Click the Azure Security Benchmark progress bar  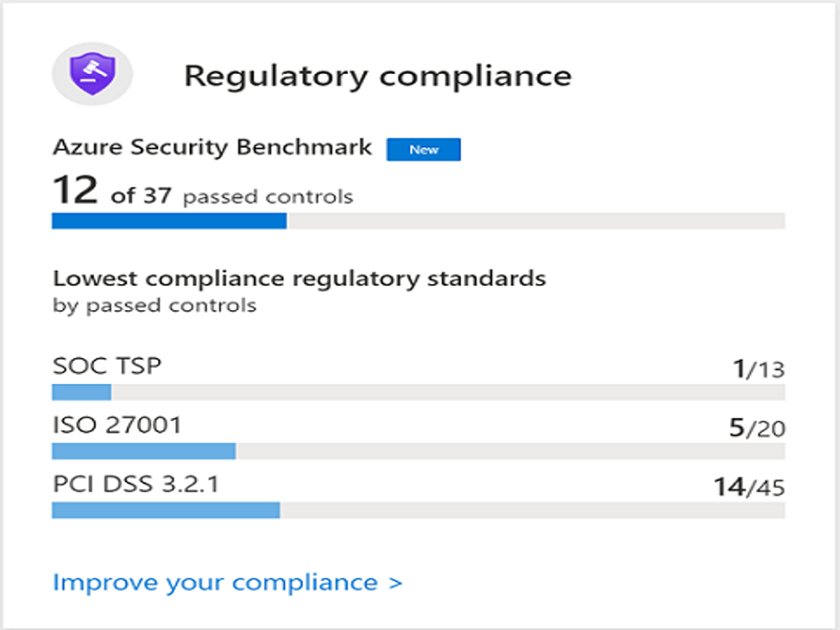(420, 221)
